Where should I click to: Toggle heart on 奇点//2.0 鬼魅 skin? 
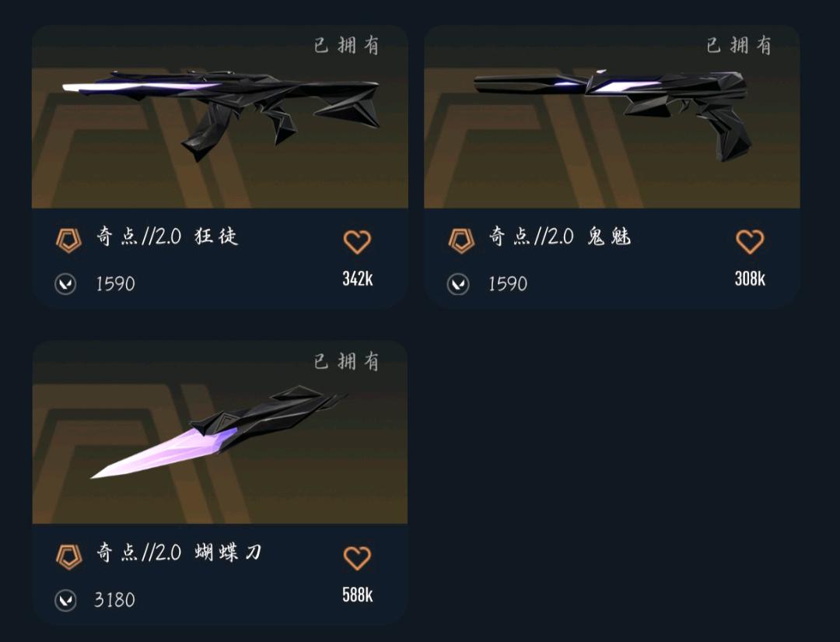point(750,242)
